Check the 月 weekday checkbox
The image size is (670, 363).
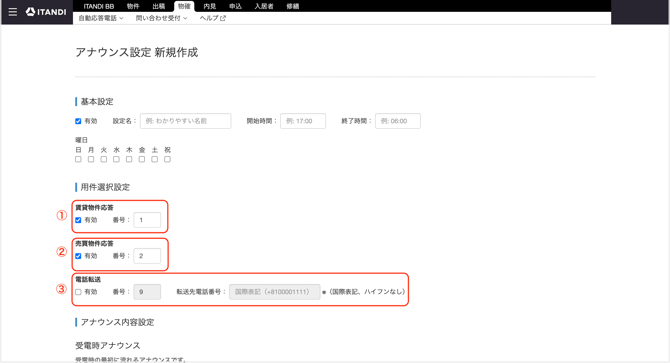pos(91,159)
